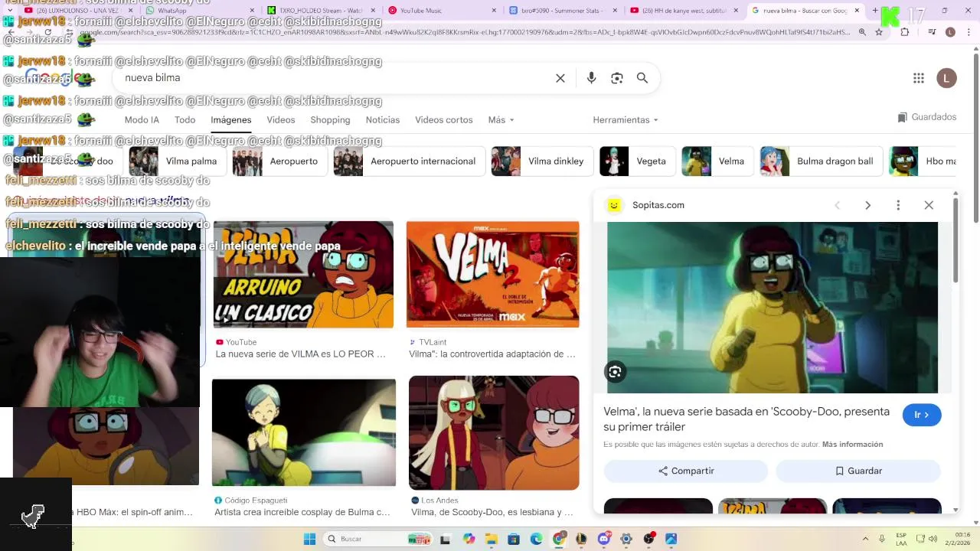
Task: Open File Explorer from the taskbar
Action: [491, 539]
